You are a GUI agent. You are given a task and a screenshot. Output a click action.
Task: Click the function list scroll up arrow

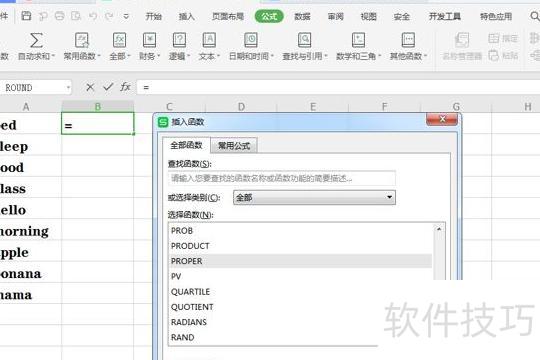439,229
